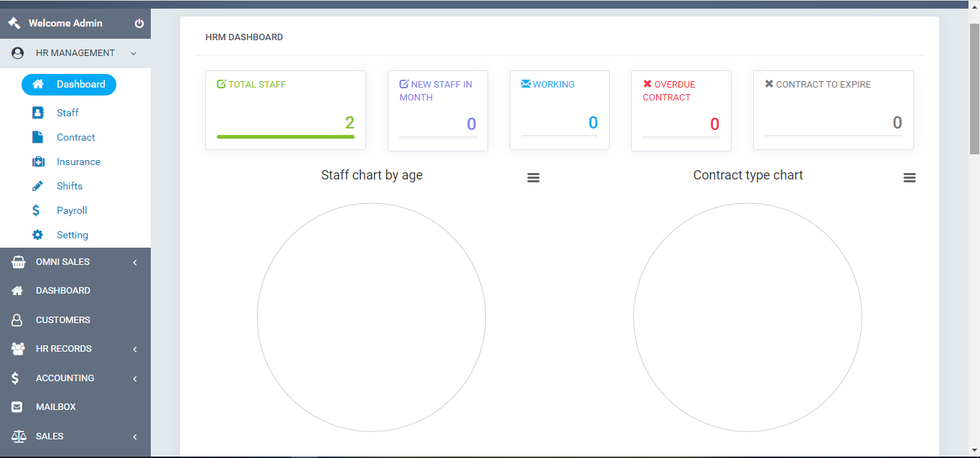Click the OVERDUE CONTRACT counter
980x458 pixels.
click(x=714, y=123)
